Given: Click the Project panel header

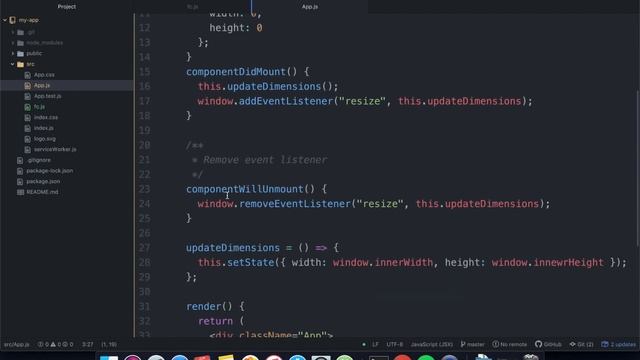Looking at the screenshot, I should (x=67, y=7).
